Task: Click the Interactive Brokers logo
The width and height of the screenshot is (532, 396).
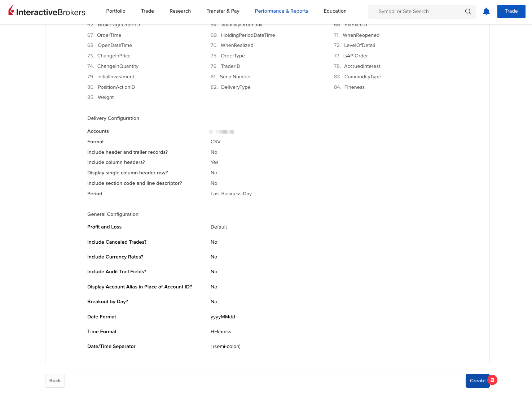Action: 47,12
